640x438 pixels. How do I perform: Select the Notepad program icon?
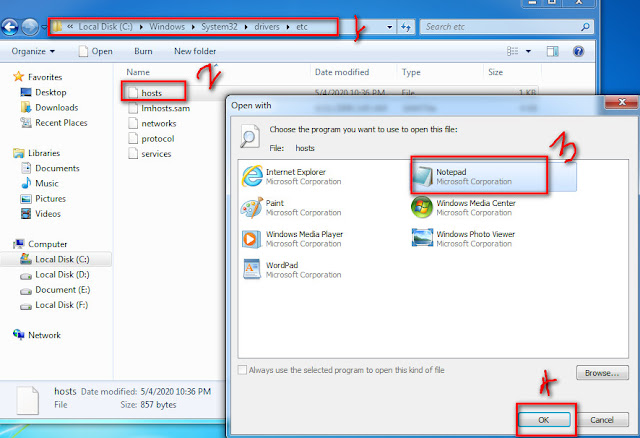[x=422, y=177]
